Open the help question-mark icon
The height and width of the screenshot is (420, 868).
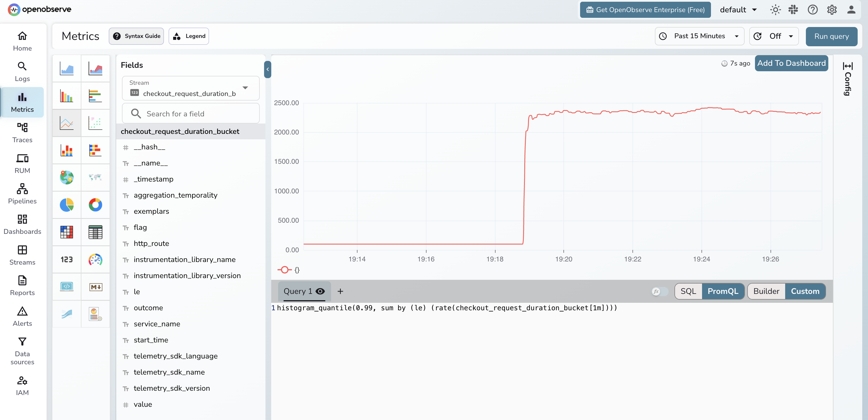pos(812,10)
